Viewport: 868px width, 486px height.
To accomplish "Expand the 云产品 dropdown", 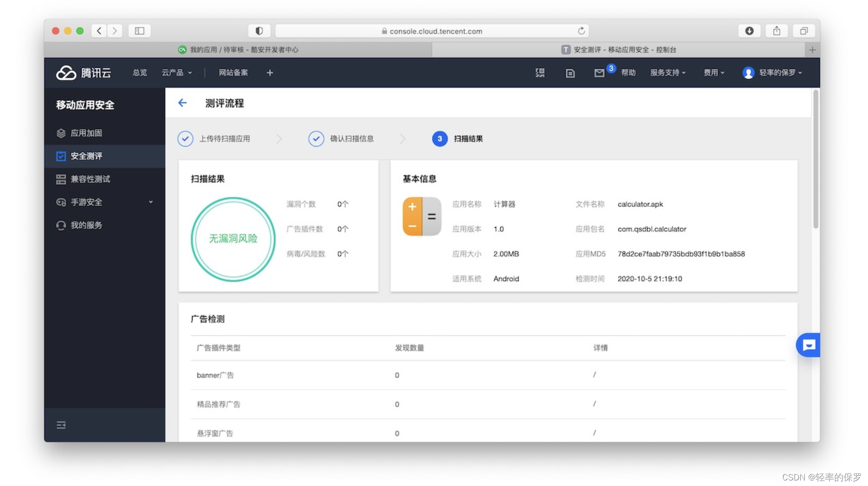I will [x=177, y=73].
